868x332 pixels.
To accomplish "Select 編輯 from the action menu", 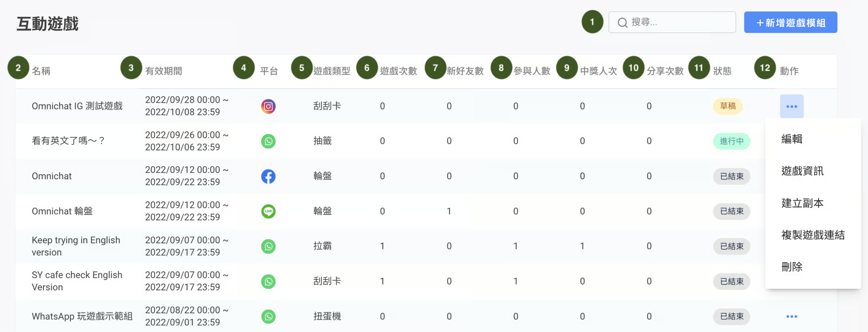I will tap(792, 139).
